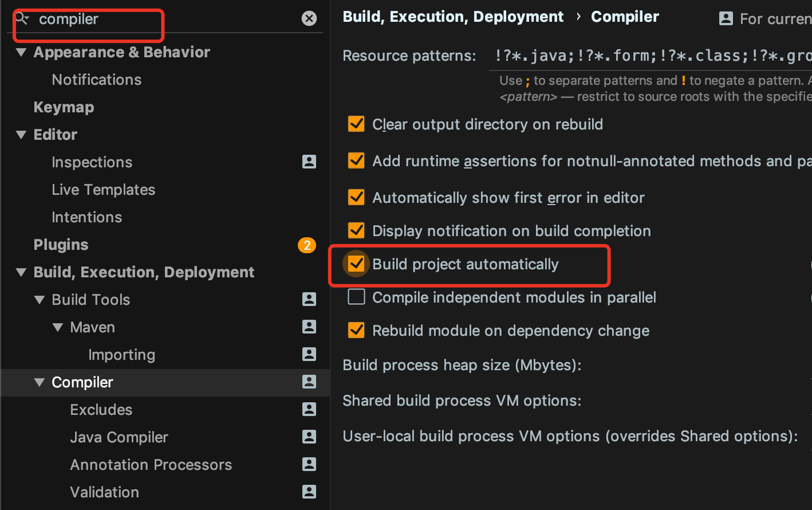
Task: Click the search magnifier icon
Action: tap(22, 18)
